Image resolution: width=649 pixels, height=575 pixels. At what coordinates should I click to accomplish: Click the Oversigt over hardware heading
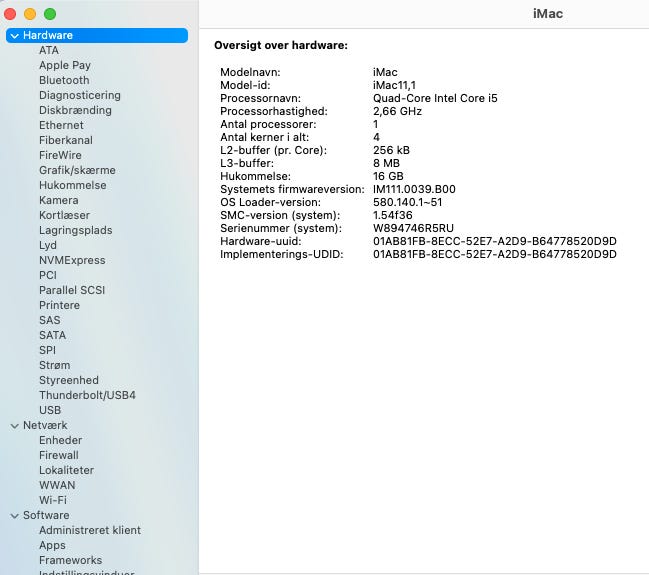281,46
